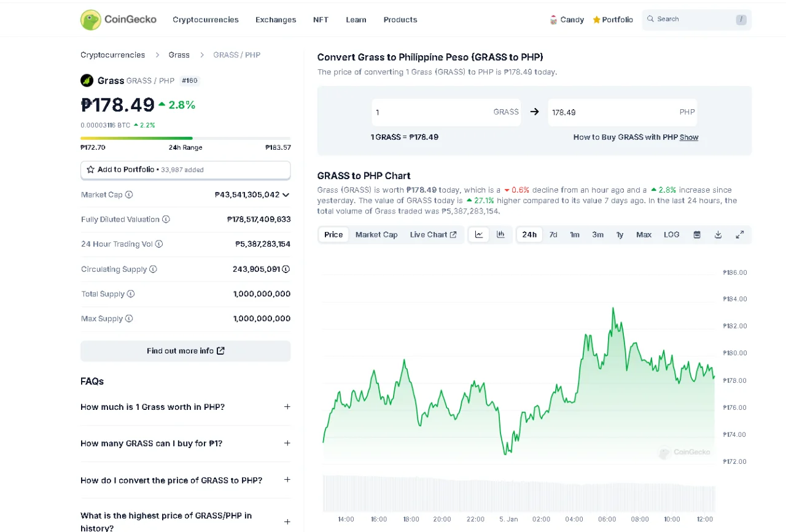Click the CoinGecko gecko logo
This screenshot has height=532, width=786.
91,20
